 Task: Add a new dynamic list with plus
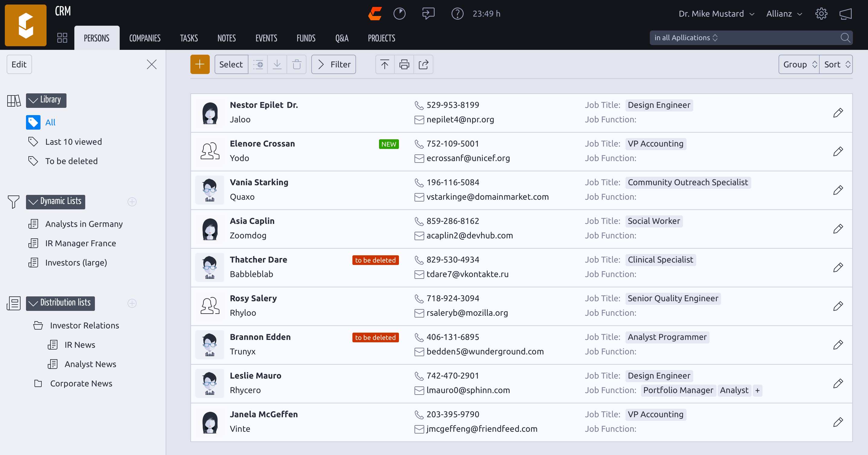(x=132, y=202)
